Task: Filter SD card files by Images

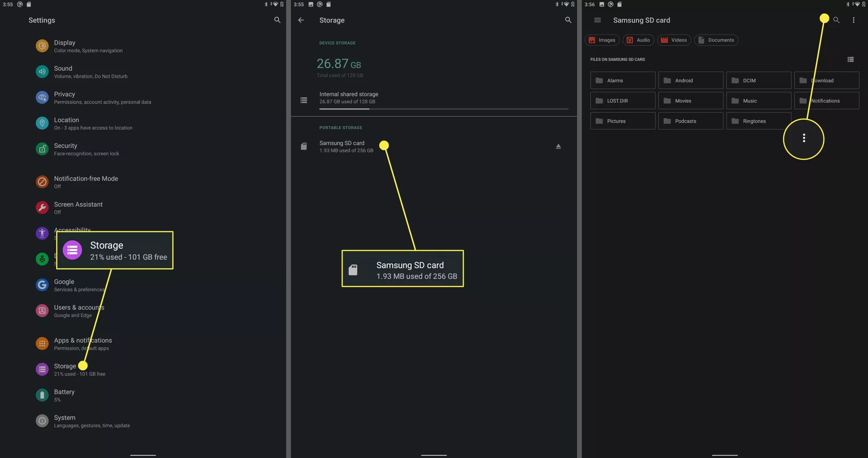Action: click(x=602, y=40)
